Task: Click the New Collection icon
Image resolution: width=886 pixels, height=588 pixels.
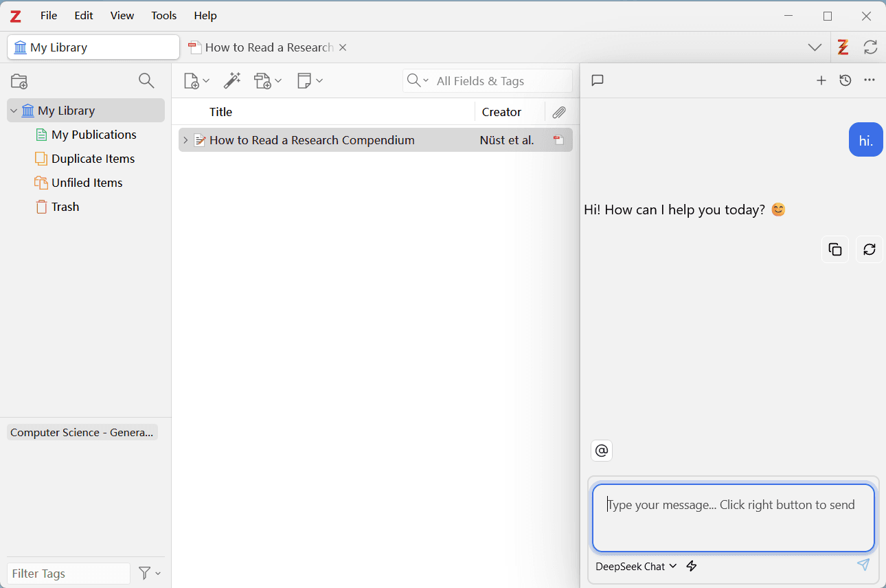Action: click(x=19, y=81)
